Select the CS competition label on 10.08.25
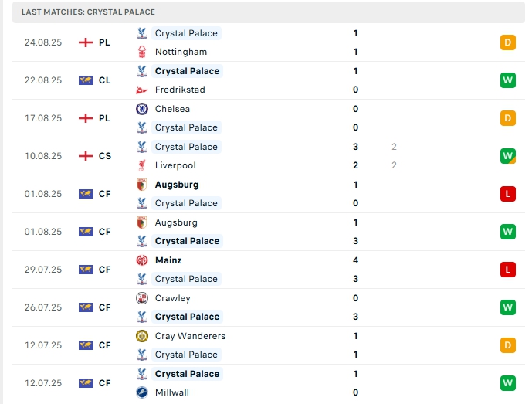 104,156
